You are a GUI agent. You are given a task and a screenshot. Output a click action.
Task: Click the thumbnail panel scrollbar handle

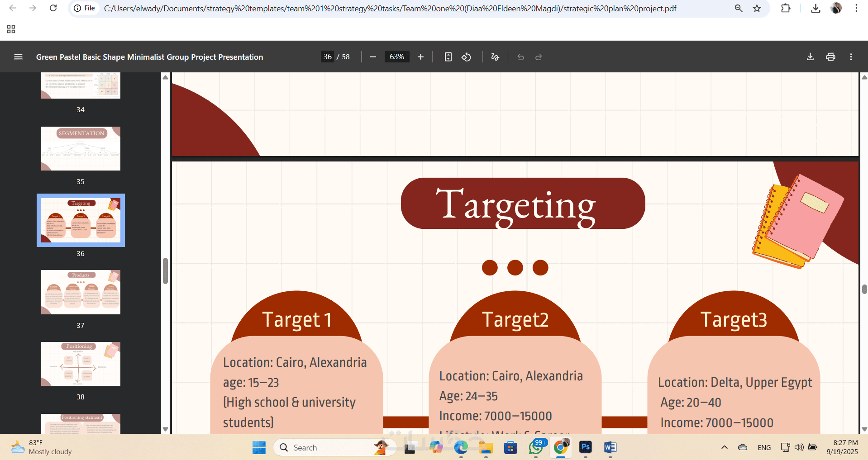tap(165, 271)
